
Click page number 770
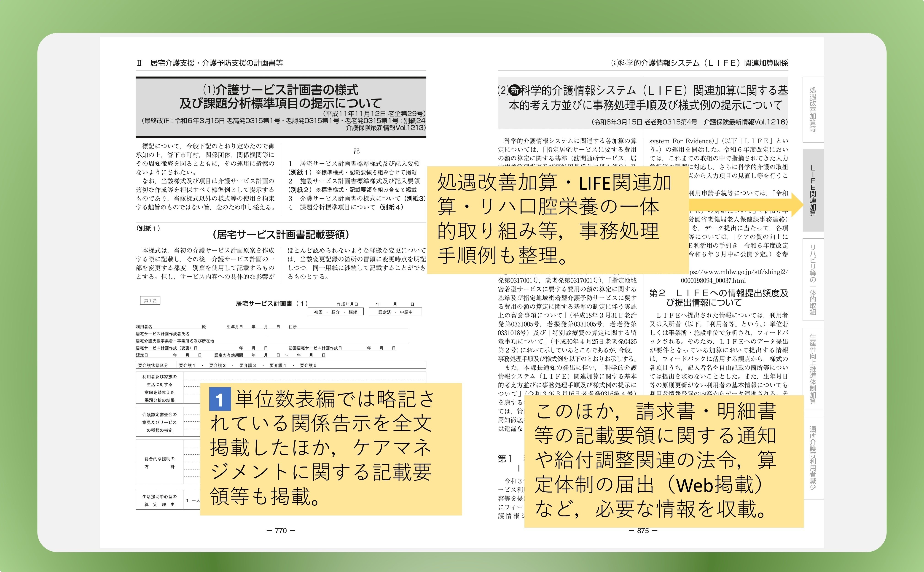[281, 531]
